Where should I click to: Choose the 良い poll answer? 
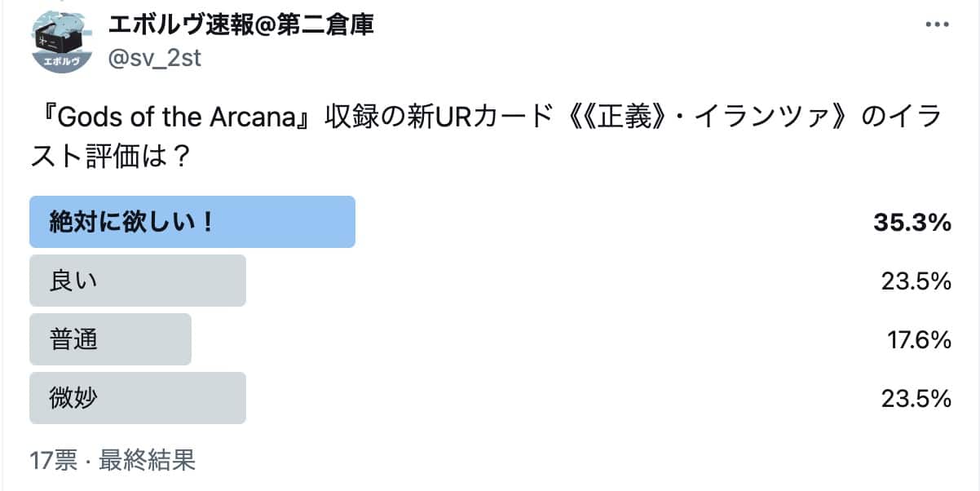pyautogui.click(x=137, y=280)
